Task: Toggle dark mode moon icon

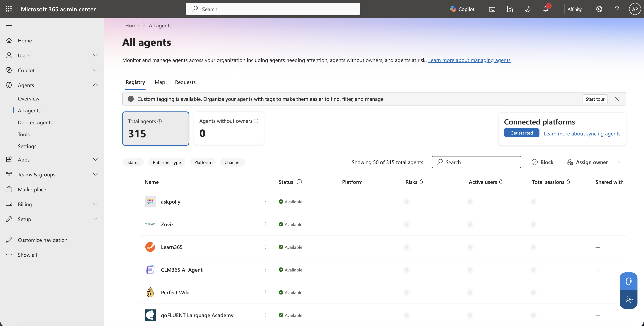Action: 528,9
